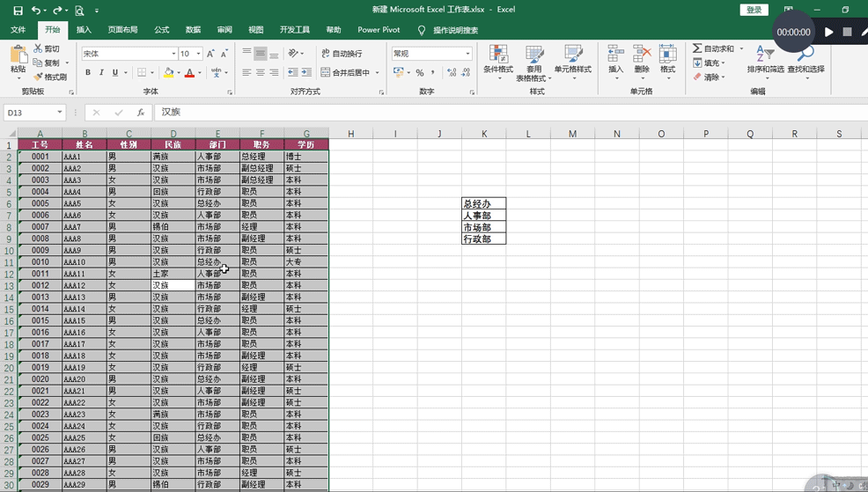Click the align text left icon
The image size is (868, 492).
pyautogui.click(x=246, y=72)
